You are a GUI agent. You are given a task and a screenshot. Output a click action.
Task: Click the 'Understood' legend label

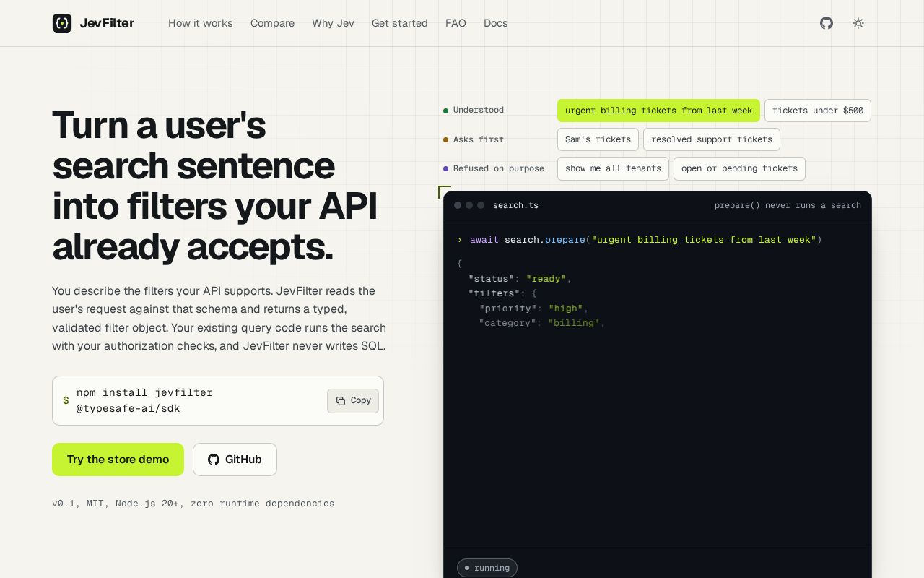pos(479,110)
